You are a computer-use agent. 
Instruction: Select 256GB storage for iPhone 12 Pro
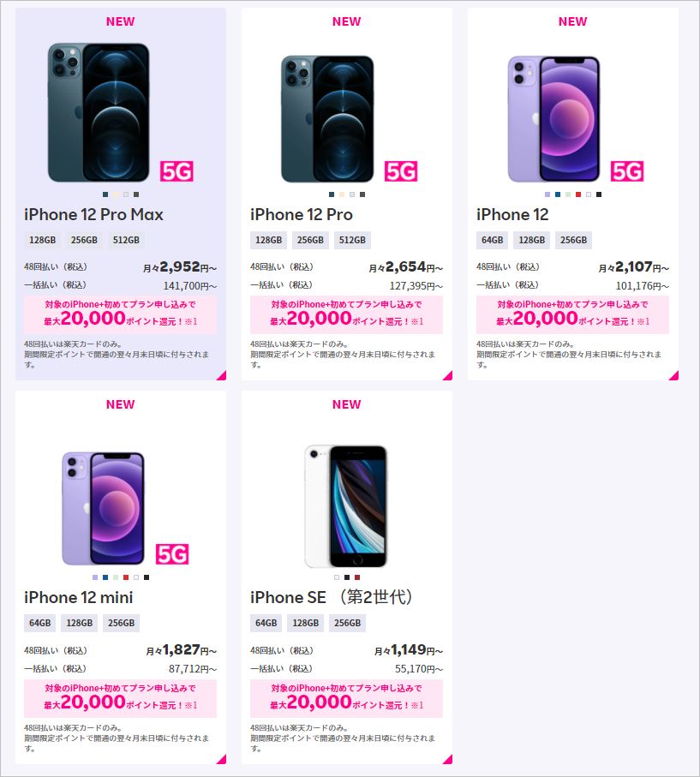[x=309, y=240]
